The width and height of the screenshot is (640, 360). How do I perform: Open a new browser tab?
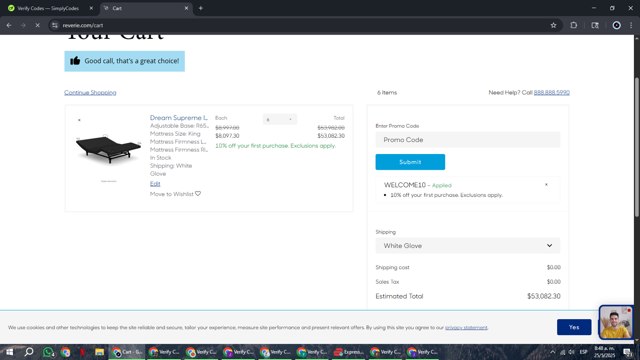(x=200, y=8)
